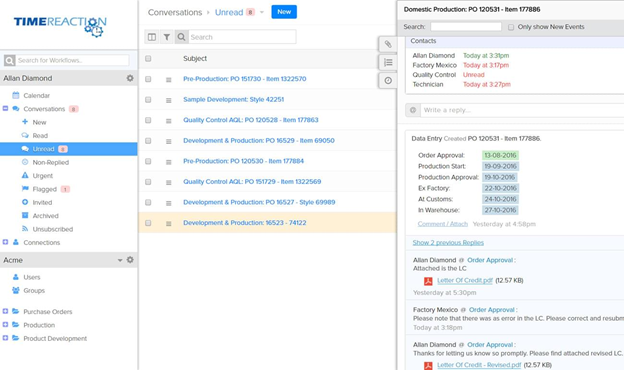
Task: Open the Acme dropdown arrow
Action: point(120,260)
